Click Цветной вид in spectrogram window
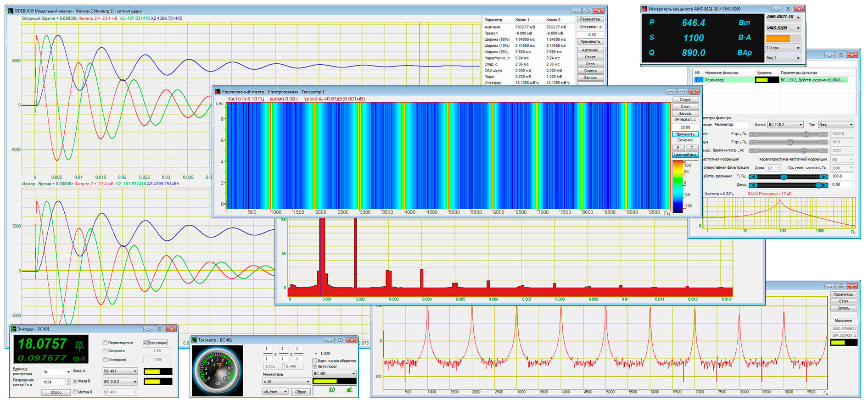868x405 pixels. click(685, 155)
